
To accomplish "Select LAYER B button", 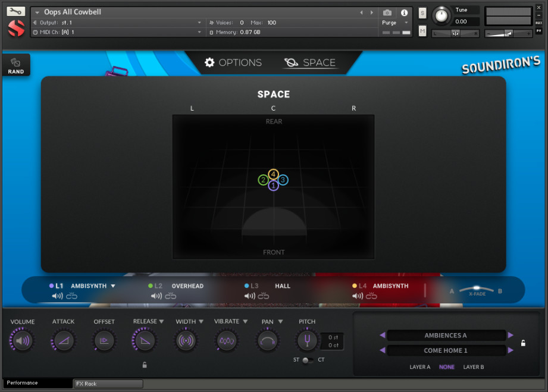I will click(x=473, y=367).
